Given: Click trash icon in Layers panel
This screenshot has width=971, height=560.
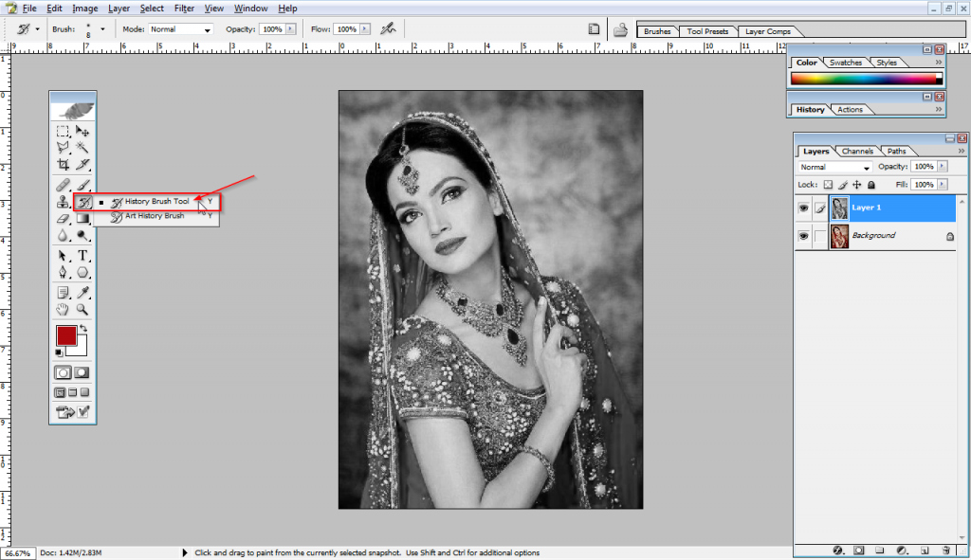Looking at the screenshot, I should tap(945, 551).
